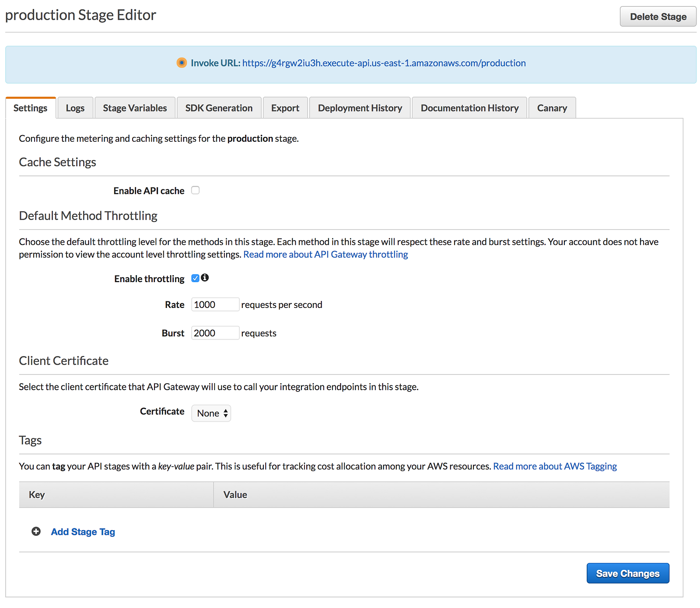Go to the SDK Generation tab
Viewport: 700px width, 608px height.
(219, 108)
